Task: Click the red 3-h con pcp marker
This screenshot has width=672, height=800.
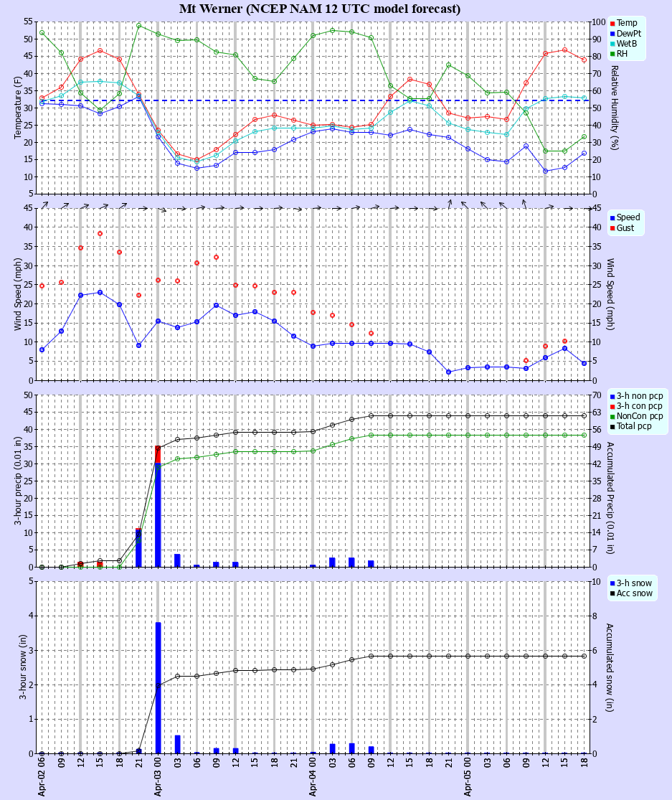Action: pyautogui.click(x=613, y=406)
